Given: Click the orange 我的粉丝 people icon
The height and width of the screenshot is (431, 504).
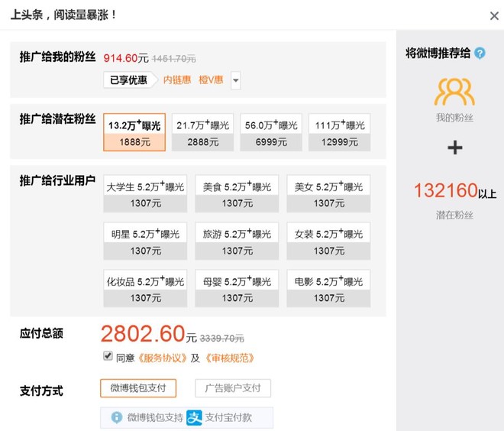Looking at the screenshot, I should pyautogui.click(x=454, y=92).
